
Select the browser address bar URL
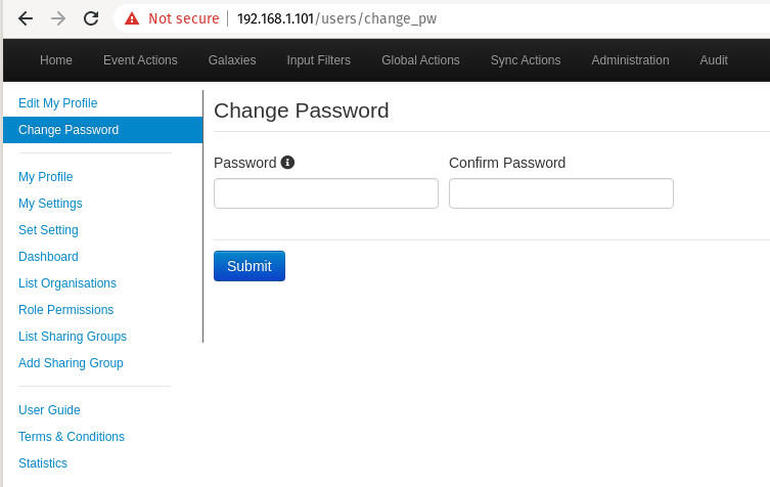pyautogui.click(x=337, y=19)
